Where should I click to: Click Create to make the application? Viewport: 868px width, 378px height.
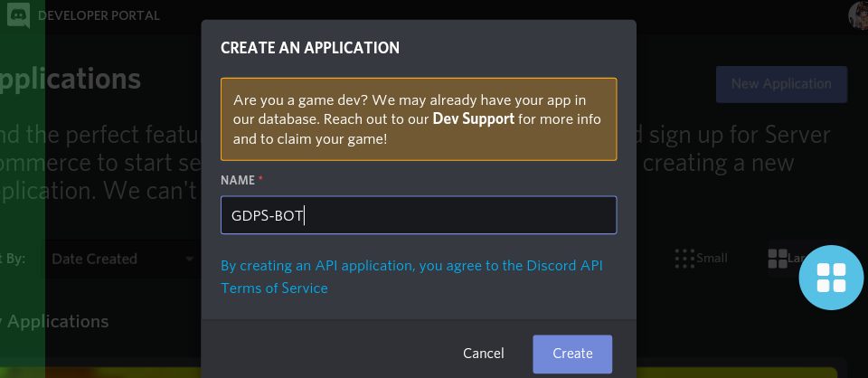(x=572, y=354)
